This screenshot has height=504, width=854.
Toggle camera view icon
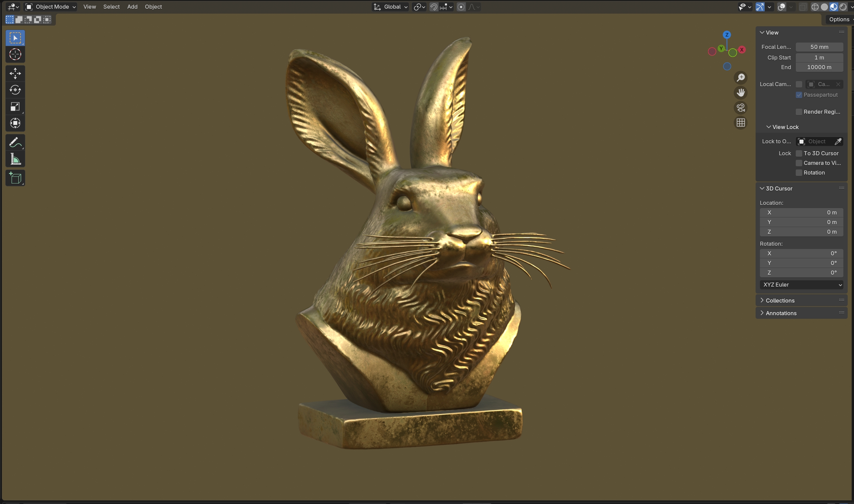[x=741, y=108]
